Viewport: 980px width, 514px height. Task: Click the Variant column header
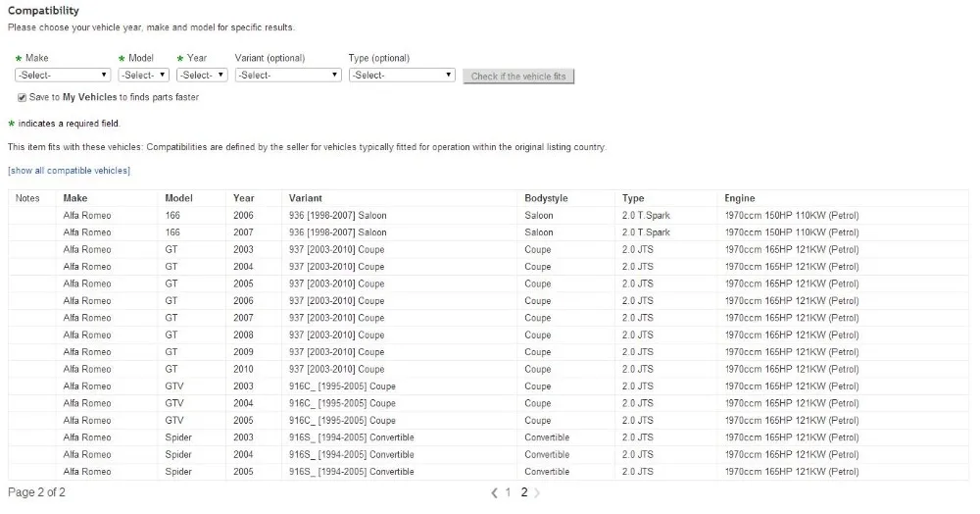coord(305,198)
